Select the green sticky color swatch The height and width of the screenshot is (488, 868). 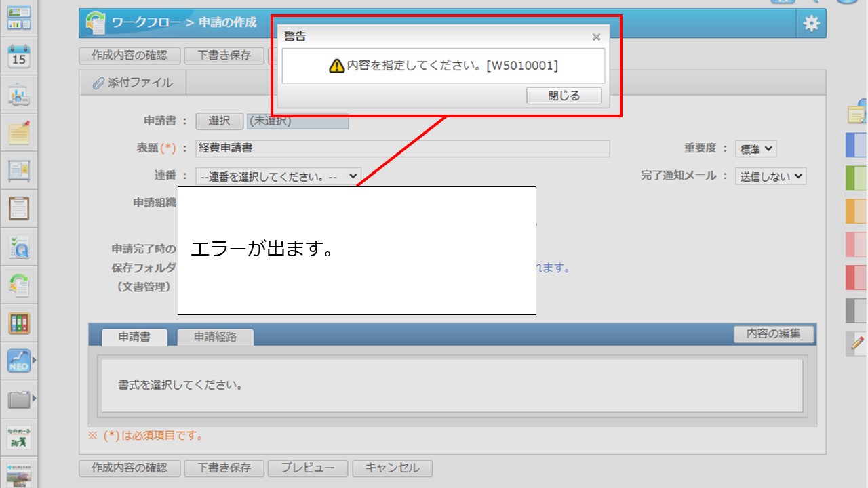(857, 178)
